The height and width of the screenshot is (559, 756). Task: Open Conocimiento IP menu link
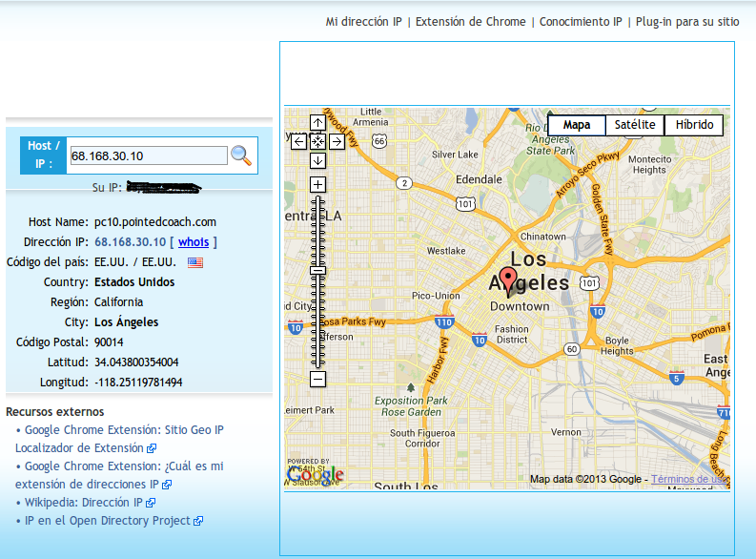tap(581, 22)
